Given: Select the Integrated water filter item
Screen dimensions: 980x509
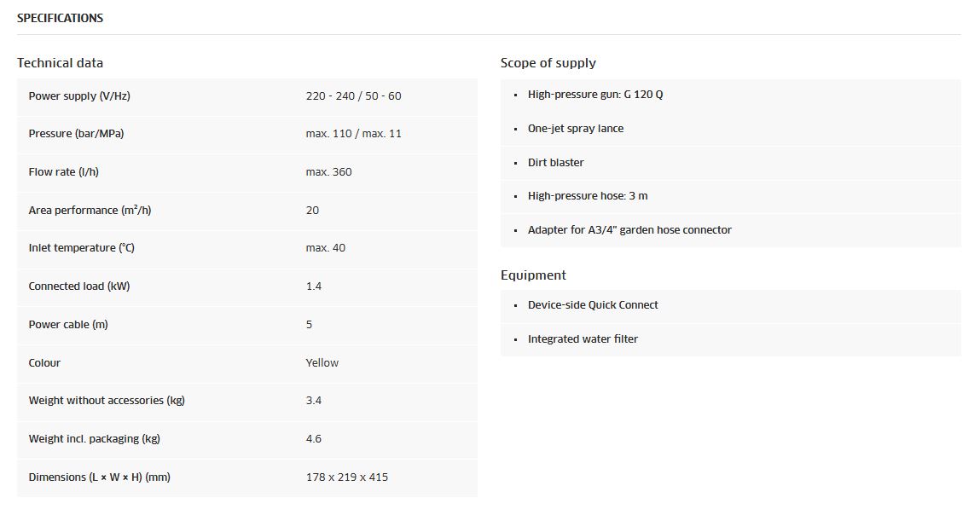Looking at the screenshot, I should pyautogui.click(x=583, y=339).
